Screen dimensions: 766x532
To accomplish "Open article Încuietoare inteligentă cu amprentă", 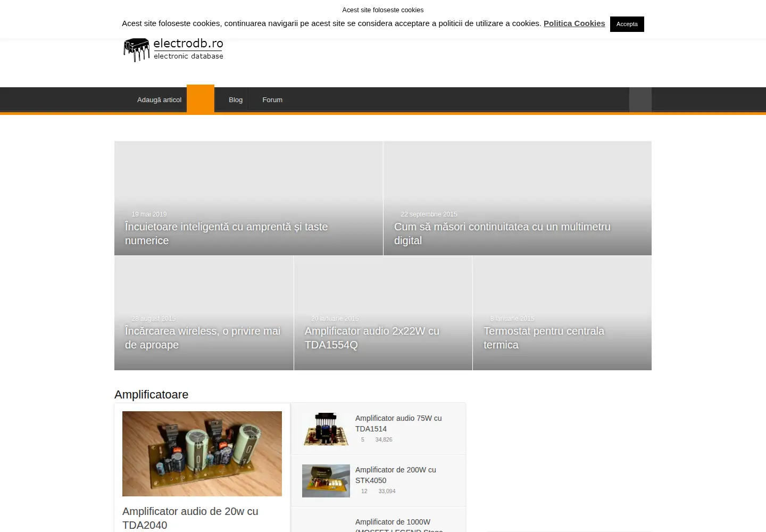I will click(x=226, y=234).
